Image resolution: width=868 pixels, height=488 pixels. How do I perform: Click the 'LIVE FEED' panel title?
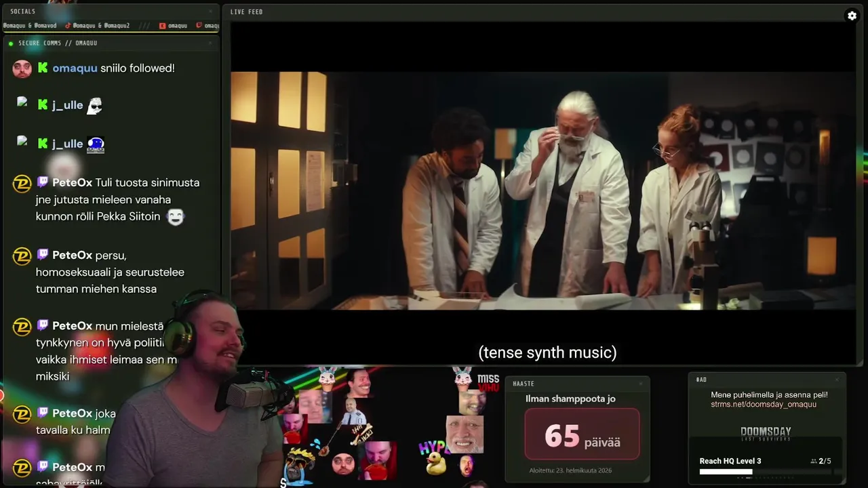[x=246, y=12]
